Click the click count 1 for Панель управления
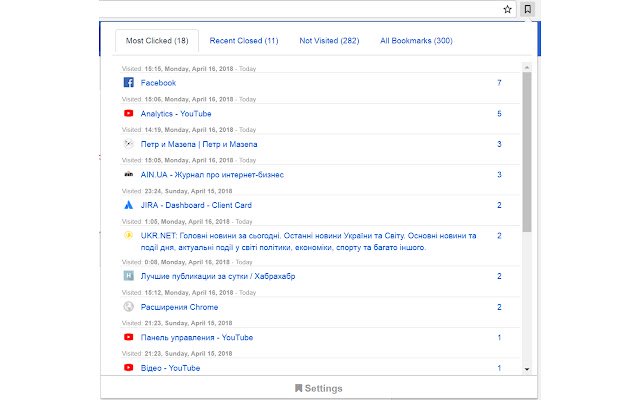640x400 pixels. point(499,338)
